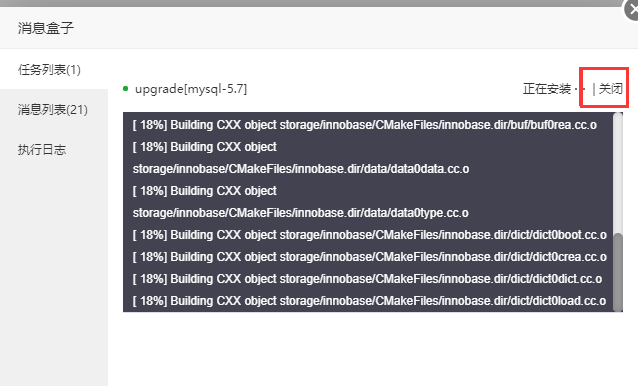The width and height of the screenshot is (638, 386).
Task: Click the data0type.cc.o path log line
Action: pyautogui.click(x=300, y=213)
